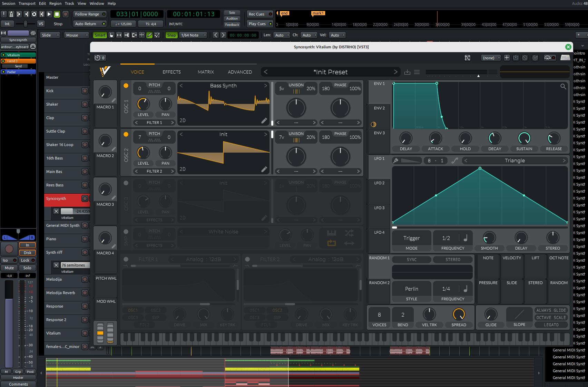The image size is (588, 387).
Task: Enable Filter 1 power toggle
Action: coord(126,259)
